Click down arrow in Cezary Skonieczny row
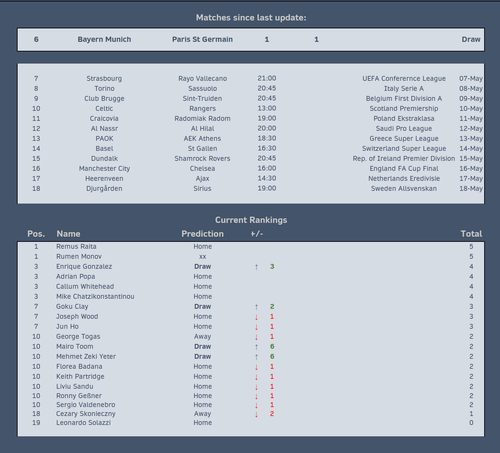Viewport: 500px width, 453px height. (256, 414)
